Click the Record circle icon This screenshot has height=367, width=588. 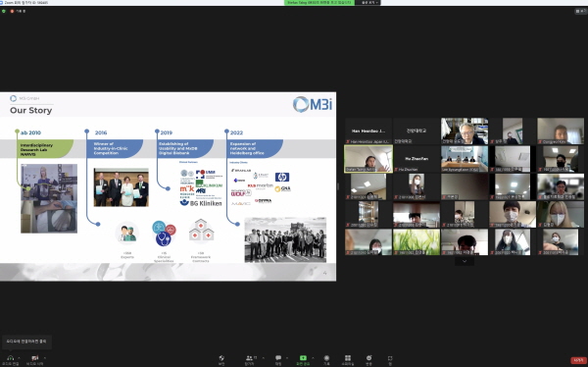(326, 358)
